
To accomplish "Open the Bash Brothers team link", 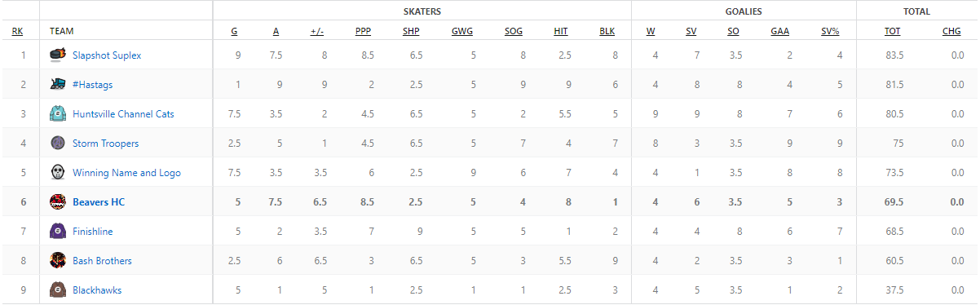I will 102,261.
